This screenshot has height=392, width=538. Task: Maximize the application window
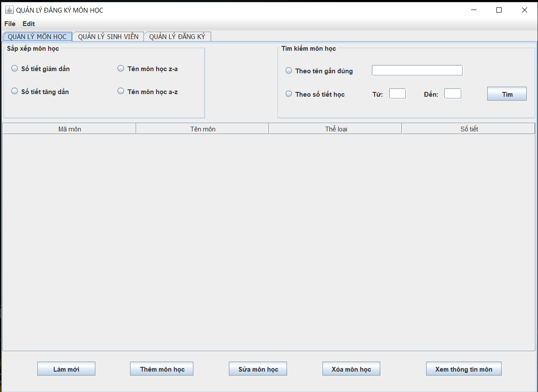click(x=499, y=10)
